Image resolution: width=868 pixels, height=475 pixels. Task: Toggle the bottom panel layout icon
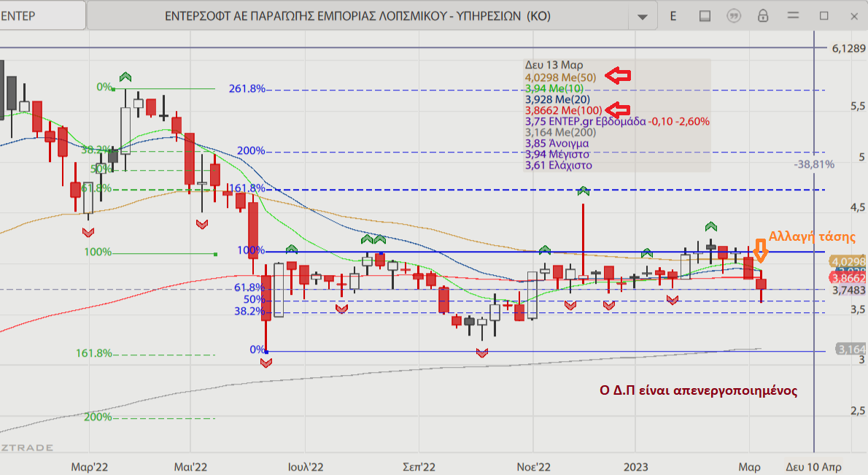pyautogui.click(x=705, y=16)
